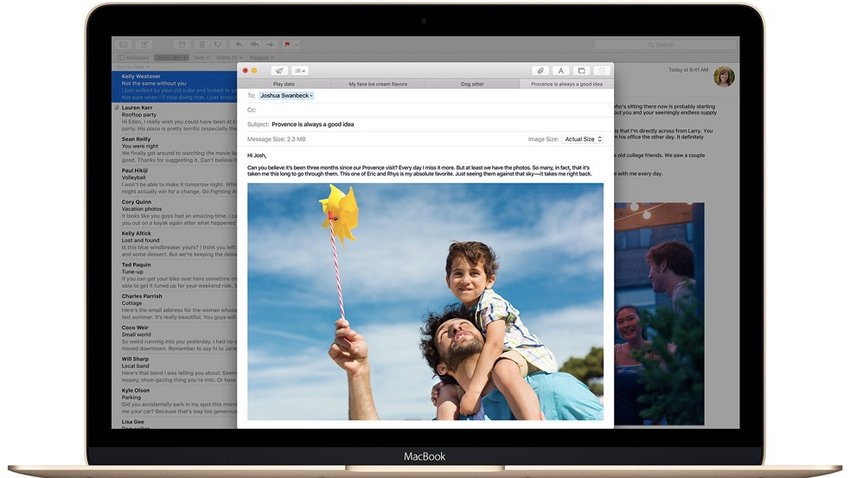The image size is (850, 478).
Task: Attach a file with the paperclip icon
Action: [x=540, y=70]
